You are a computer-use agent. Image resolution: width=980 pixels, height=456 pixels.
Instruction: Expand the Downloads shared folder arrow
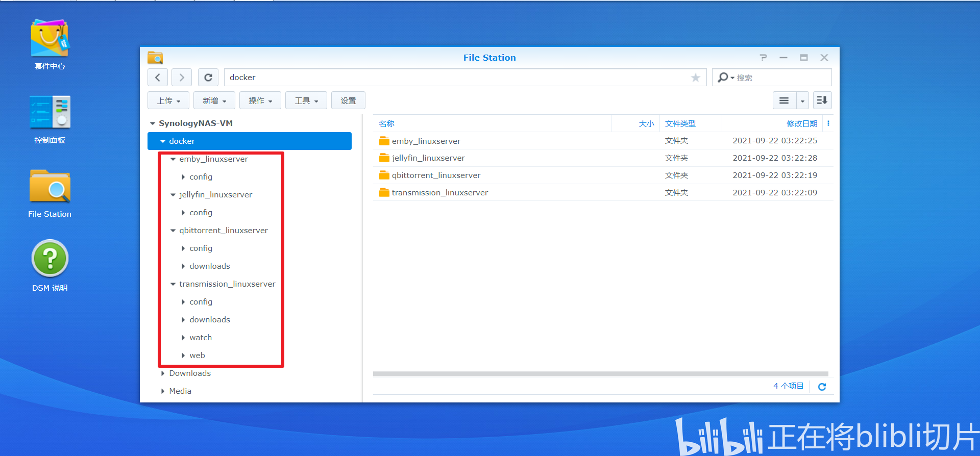163,373
